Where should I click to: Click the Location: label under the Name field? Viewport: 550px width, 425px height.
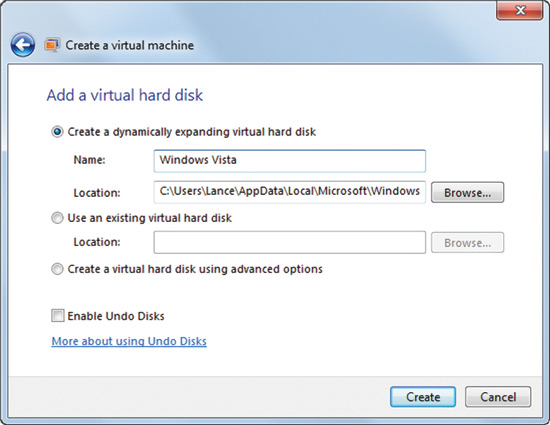coord(97,193)
